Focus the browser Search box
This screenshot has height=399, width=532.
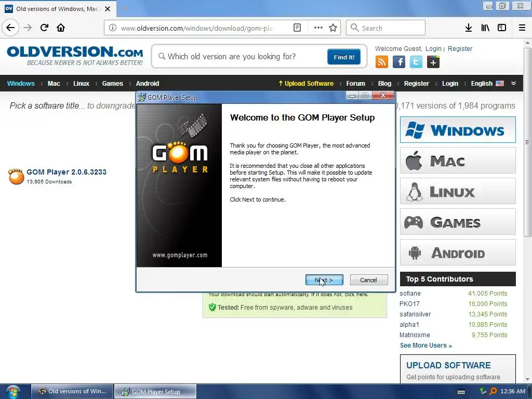click(x=386, y=28)
